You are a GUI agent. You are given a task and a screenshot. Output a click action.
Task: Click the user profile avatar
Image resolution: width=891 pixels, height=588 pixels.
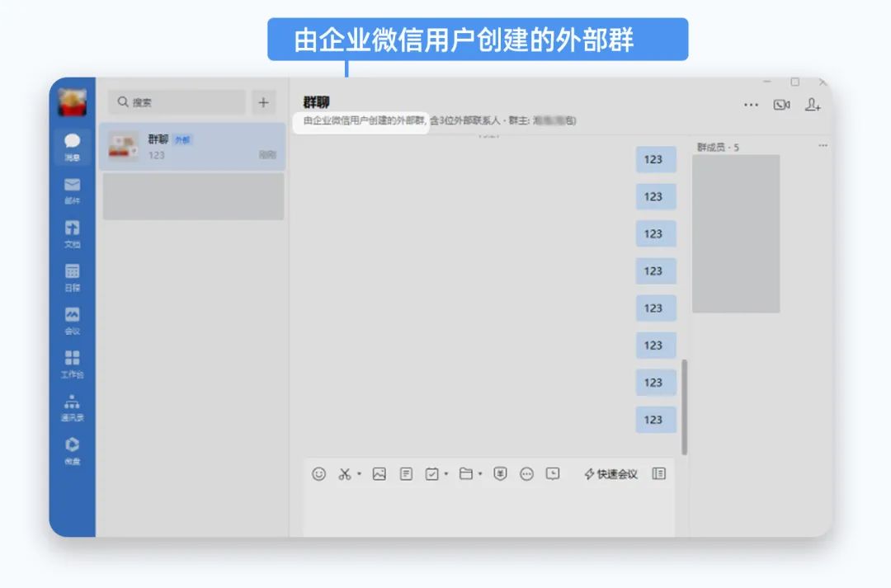pos(72,102)
